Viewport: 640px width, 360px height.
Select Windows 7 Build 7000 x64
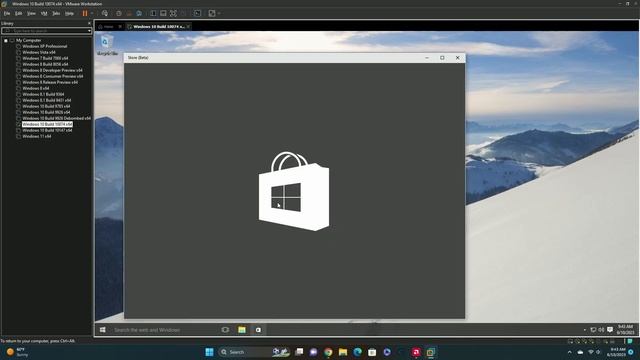45,58
